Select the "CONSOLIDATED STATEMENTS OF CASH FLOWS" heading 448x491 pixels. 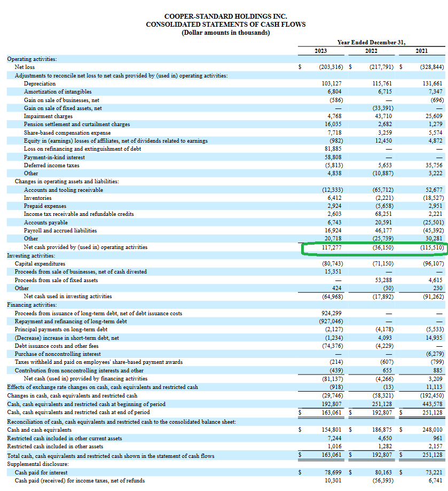(x=225, y=25)
